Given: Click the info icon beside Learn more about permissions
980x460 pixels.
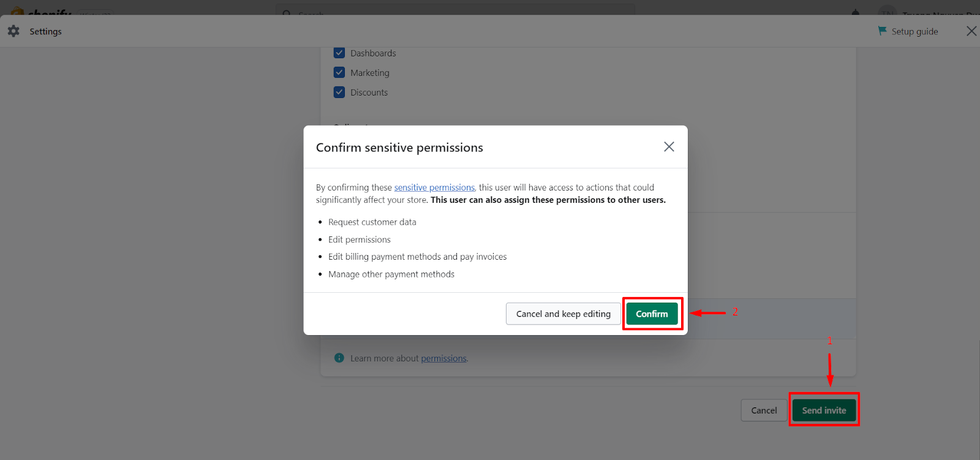Looking at the screenshot, I should coord(339,358).
